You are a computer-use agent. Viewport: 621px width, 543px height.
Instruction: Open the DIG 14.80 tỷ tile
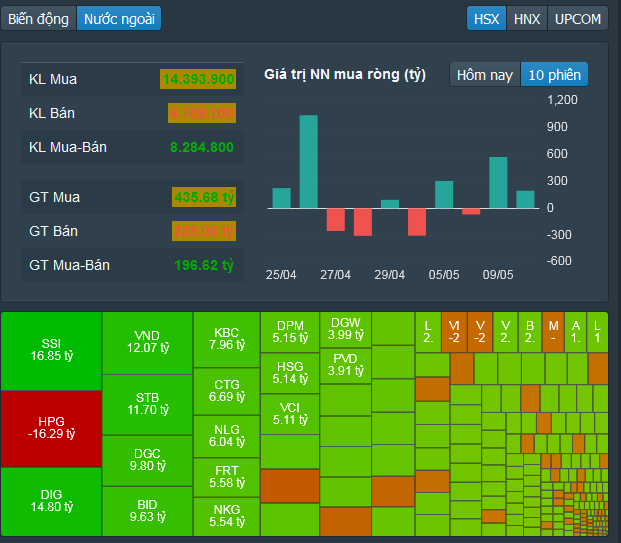pos(51,501)
